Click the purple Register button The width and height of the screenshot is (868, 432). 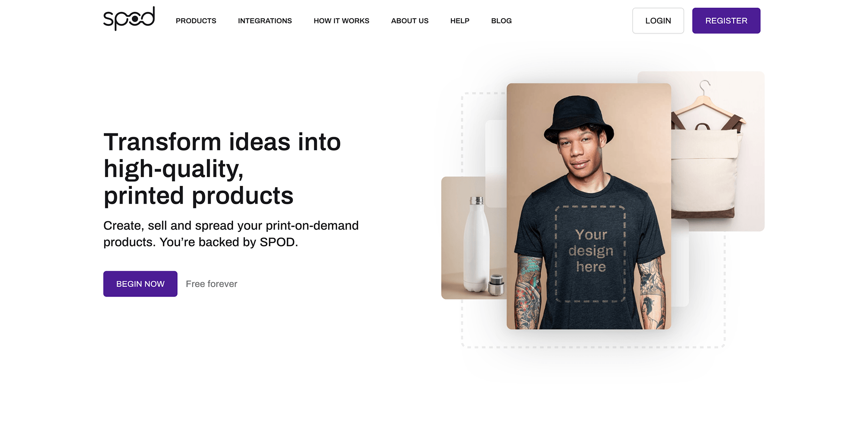pos(726,21)
